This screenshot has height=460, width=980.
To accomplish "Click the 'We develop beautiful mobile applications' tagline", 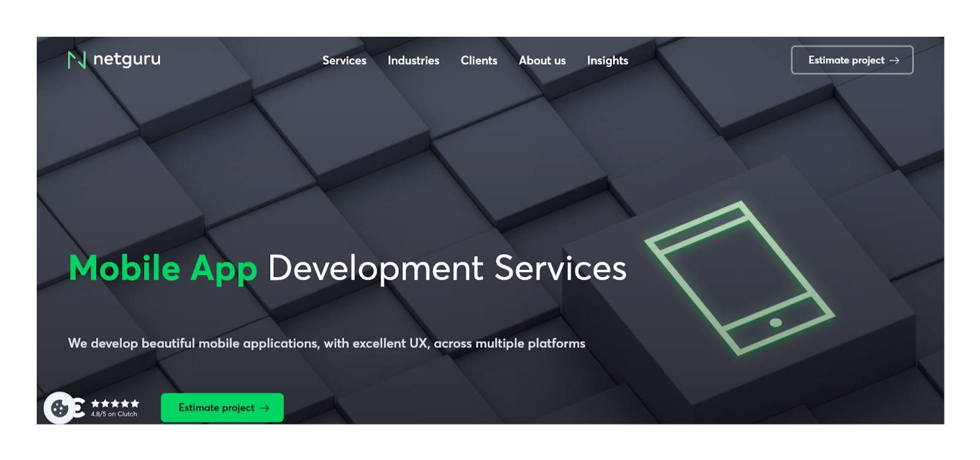I will click(x=326, y=343).
